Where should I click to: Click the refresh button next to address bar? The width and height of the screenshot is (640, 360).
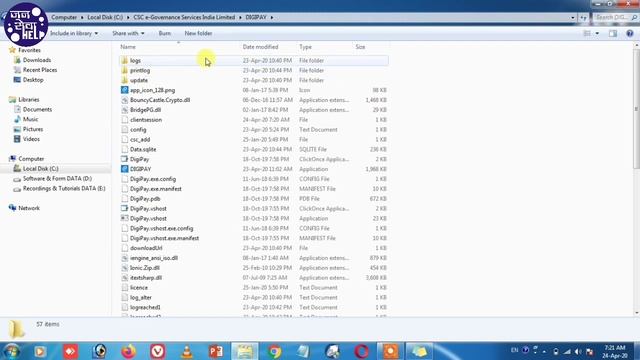(x=584, y=18)
